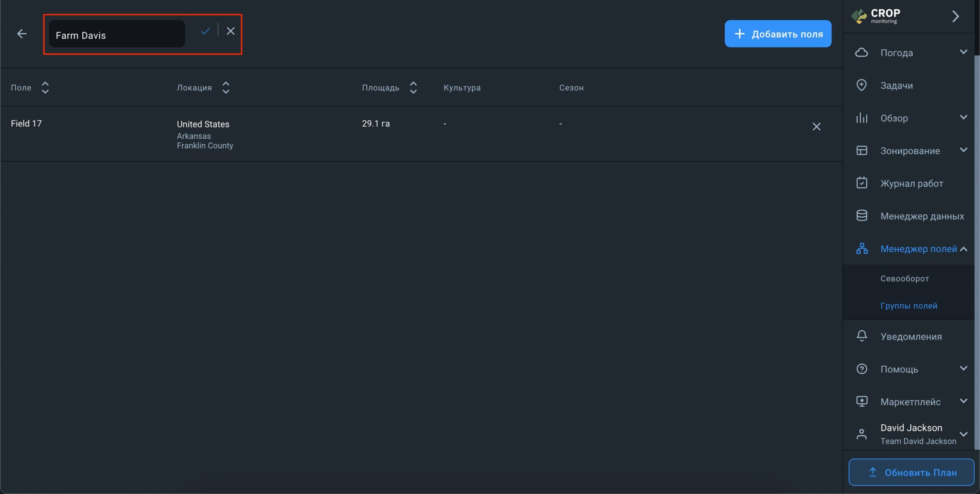Collapse the Менеджер полей section
Viewport: 980px width, 494px height.
(963, 249)
